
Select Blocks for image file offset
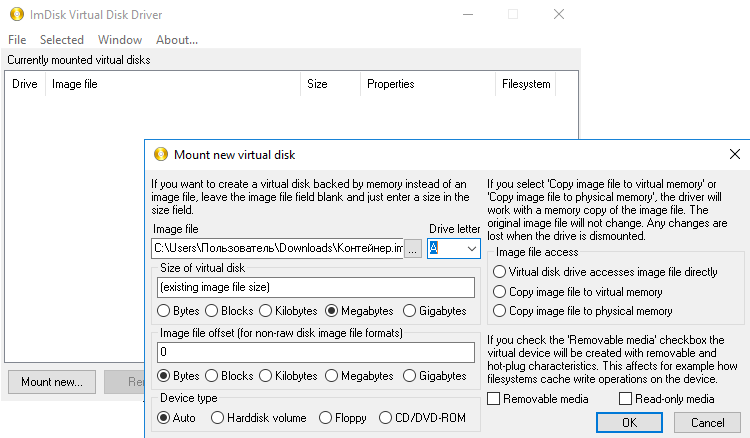[229, 376]
